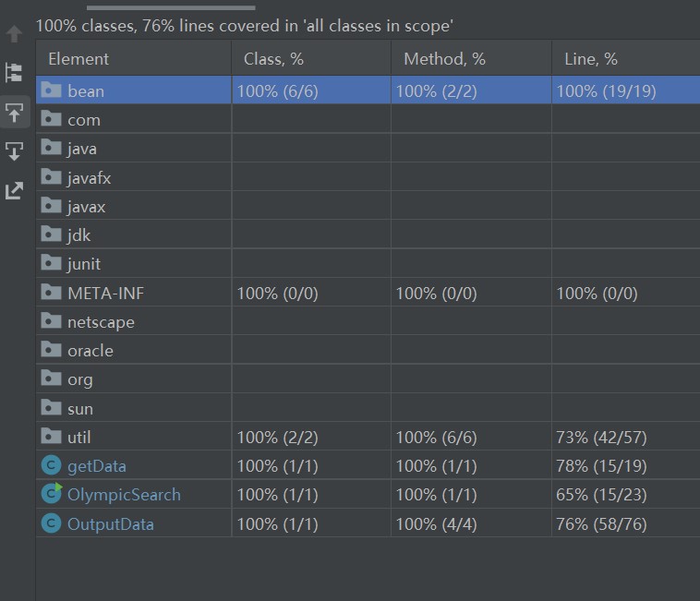Click the sun folder icon
The height and width of the screenshot is (601, 700).
(x=51, y=407)
